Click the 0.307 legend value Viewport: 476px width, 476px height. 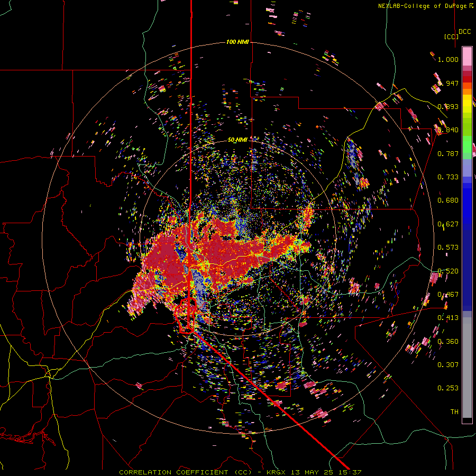[x=448, y=365]
